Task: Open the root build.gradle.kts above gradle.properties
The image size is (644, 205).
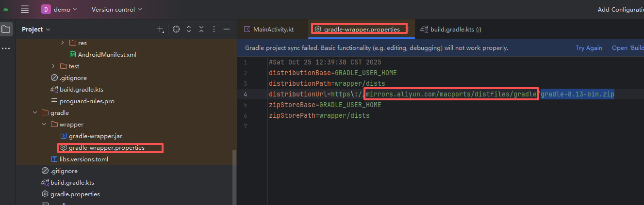Action: (x=68, y=183)
